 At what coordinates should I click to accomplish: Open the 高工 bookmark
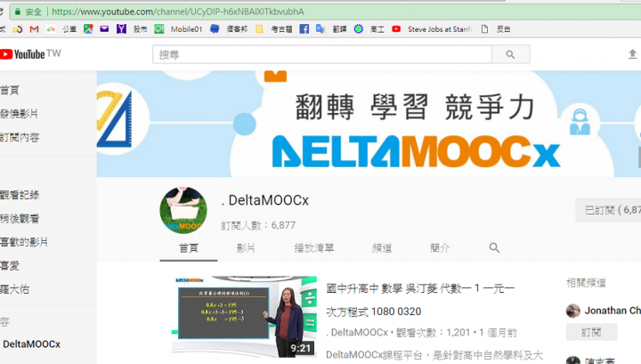377,29
